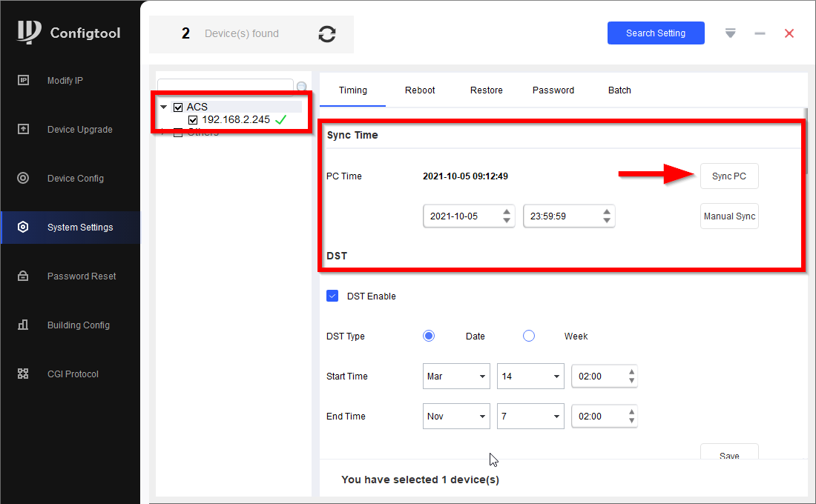This screenshot has height=504, width=816.
Task: Uncheck the ACS group checkbox
Action: coord(178,107)
